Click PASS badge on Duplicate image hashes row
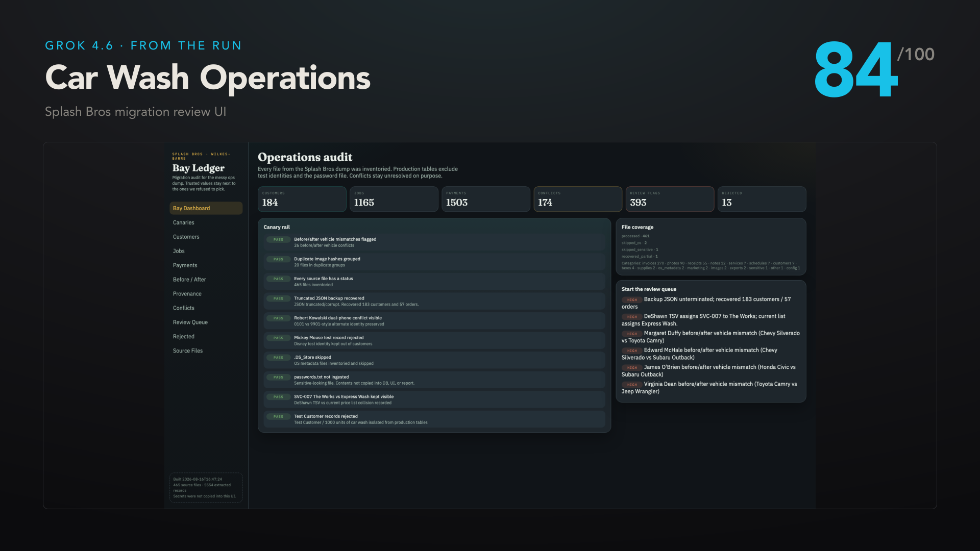The width and height of the screenshot is (980, 551). tap(278, 259)
